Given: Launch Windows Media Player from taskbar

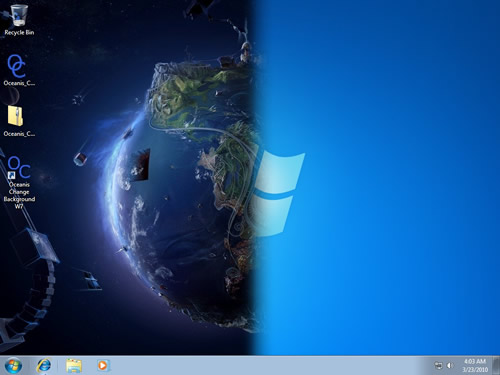Looking at the screenshot, I should click(103, 366).
